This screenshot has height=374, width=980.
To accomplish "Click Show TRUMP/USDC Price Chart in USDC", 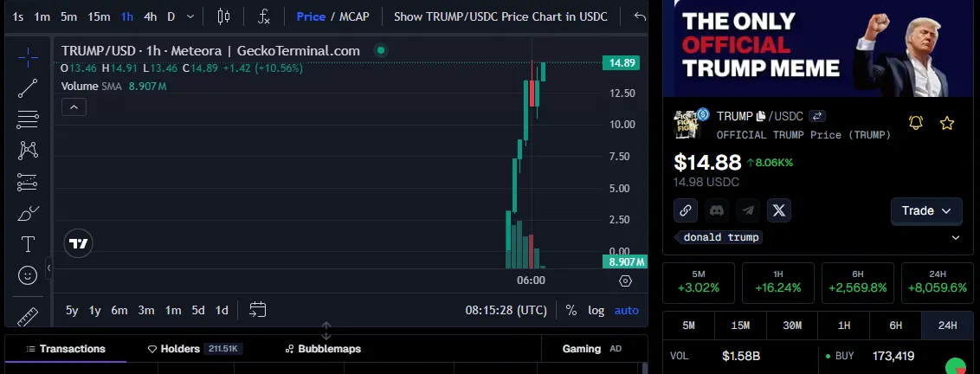I will coord(500,16).
